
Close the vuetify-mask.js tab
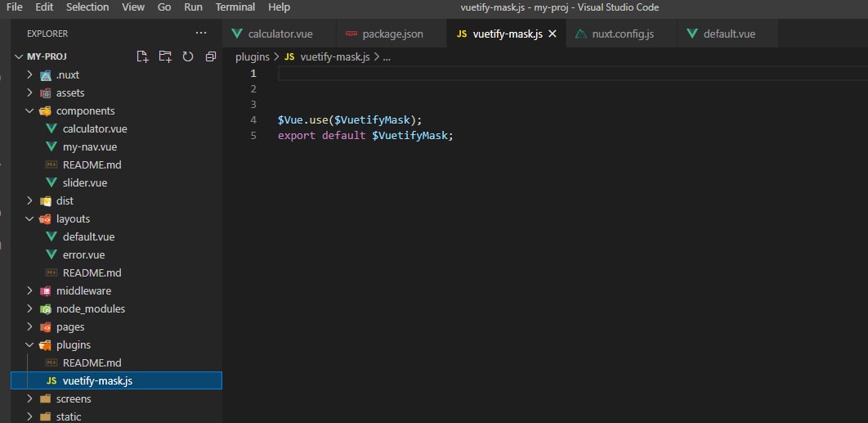pos(552,34)
